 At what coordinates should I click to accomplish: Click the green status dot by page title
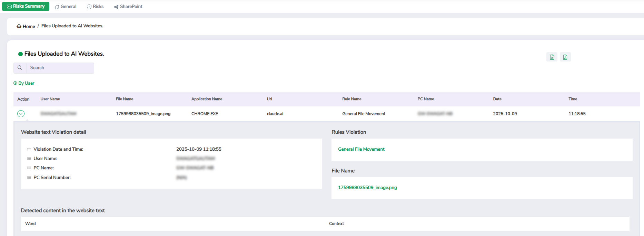coord(20,54)
